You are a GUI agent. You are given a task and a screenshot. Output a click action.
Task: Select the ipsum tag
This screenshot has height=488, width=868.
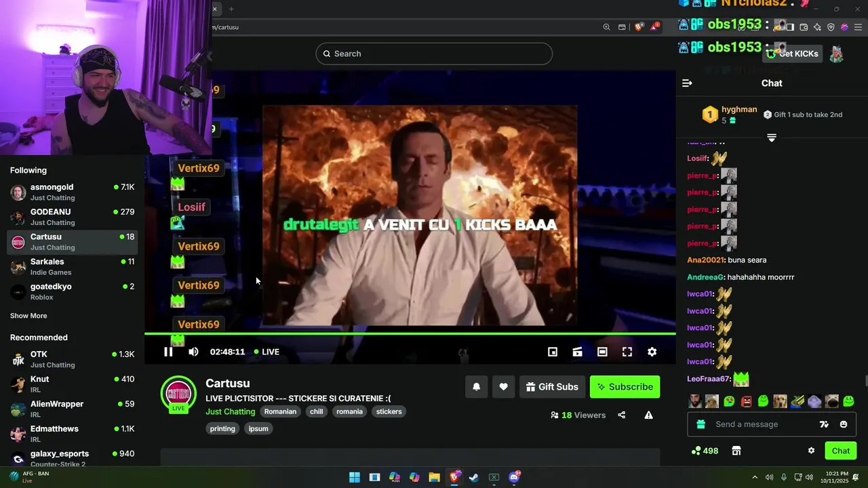(258, 428)
